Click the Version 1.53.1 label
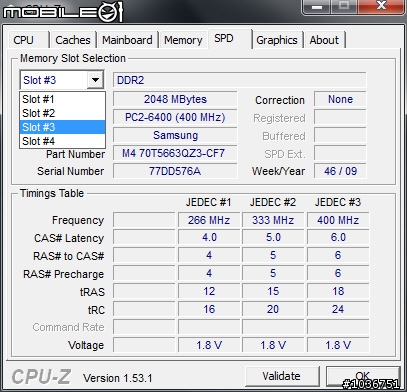 tap(118, 378)
